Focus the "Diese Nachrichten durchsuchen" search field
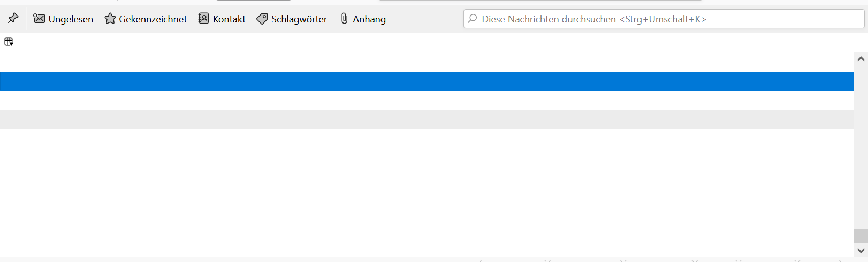This screenshot has height=262, width=868. [664, 19]
